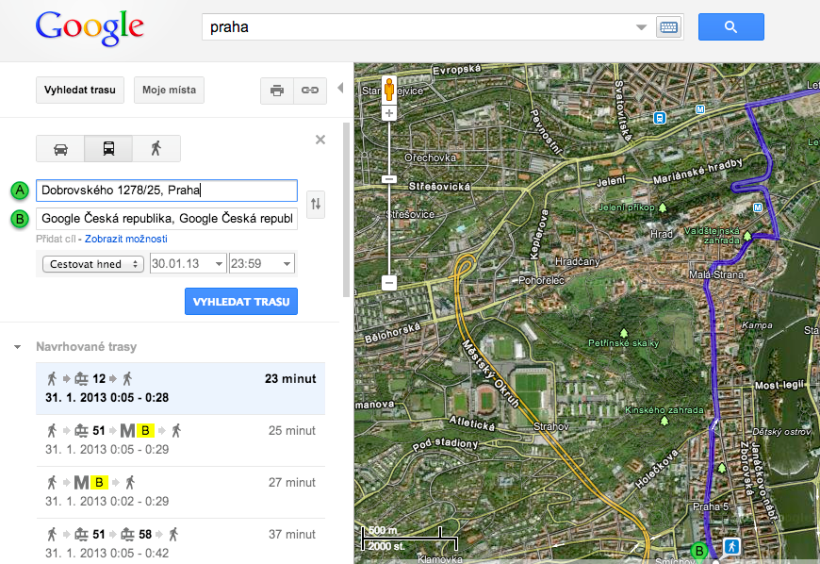Click the Google logo
820x564 pixels.
(x=89, y=28)
